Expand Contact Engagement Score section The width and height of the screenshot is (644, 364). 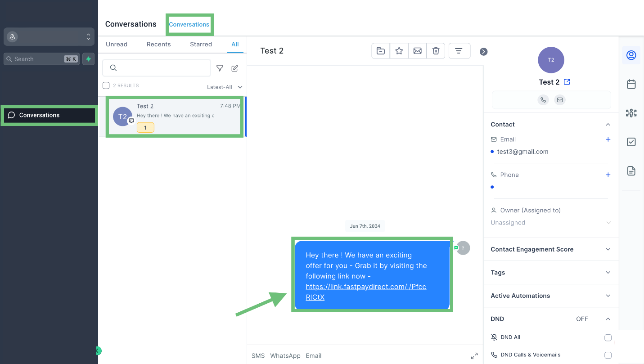pyautogui.click(x=551, y=249)
